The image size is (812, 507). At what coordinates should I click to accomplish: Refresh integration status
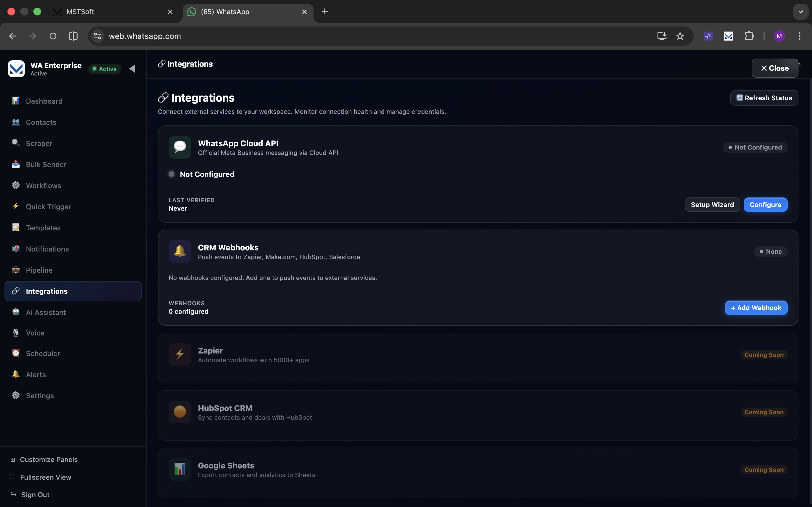[764, 98]
